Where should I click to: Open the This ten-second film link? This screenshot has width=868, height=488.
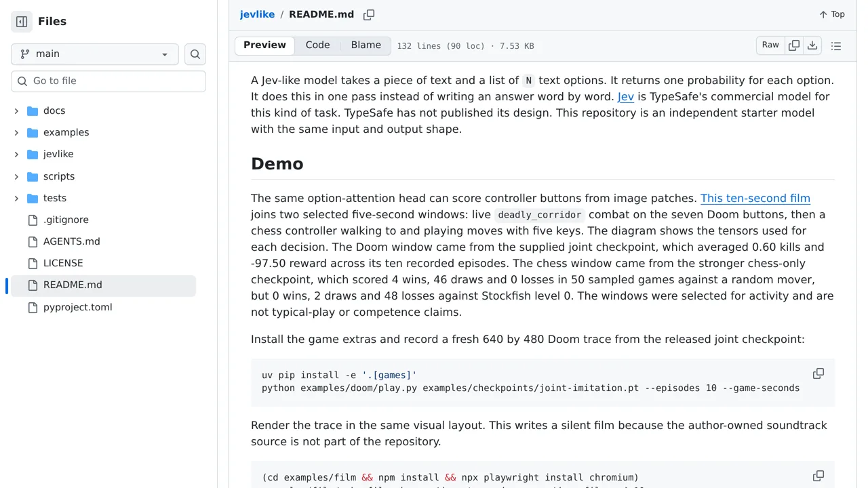755,198
